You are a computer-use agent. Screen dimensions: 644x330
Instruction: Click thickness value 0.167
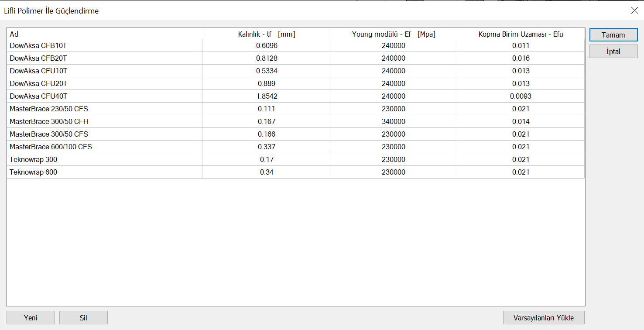tap(267, 121)
